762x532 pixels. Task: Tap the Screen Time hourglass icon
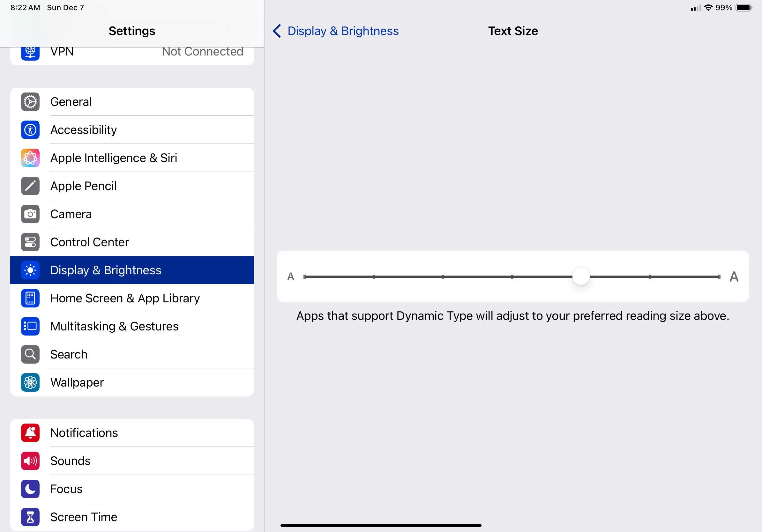[30, 517]
